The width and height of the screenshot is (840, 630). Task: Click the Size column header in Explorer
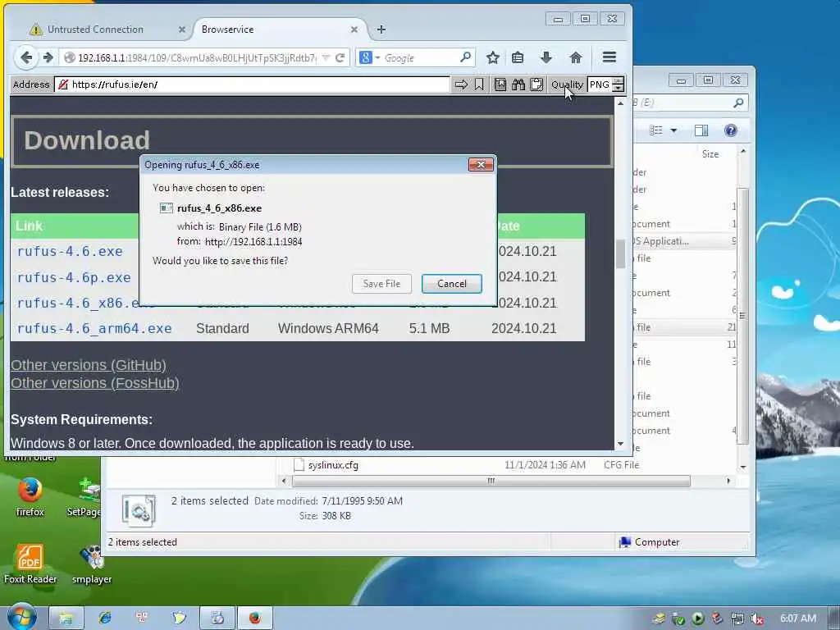710,154
